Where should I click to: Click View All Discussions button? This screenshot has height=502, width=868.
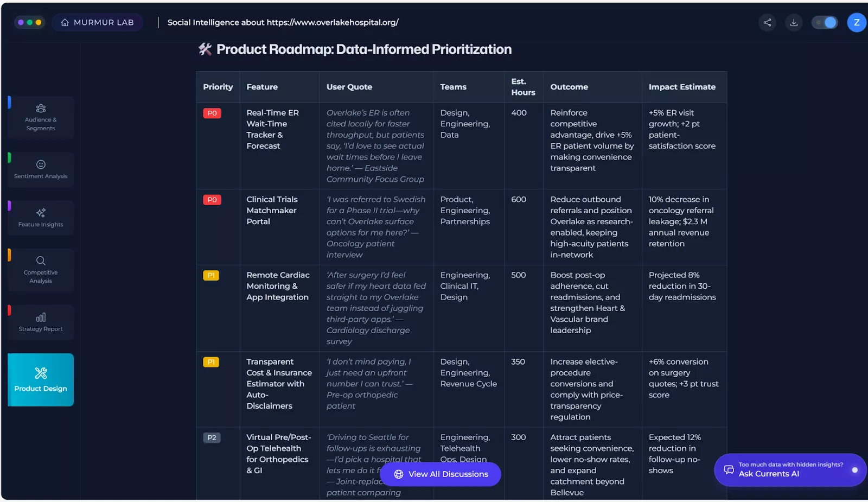[x=440, y=474]
